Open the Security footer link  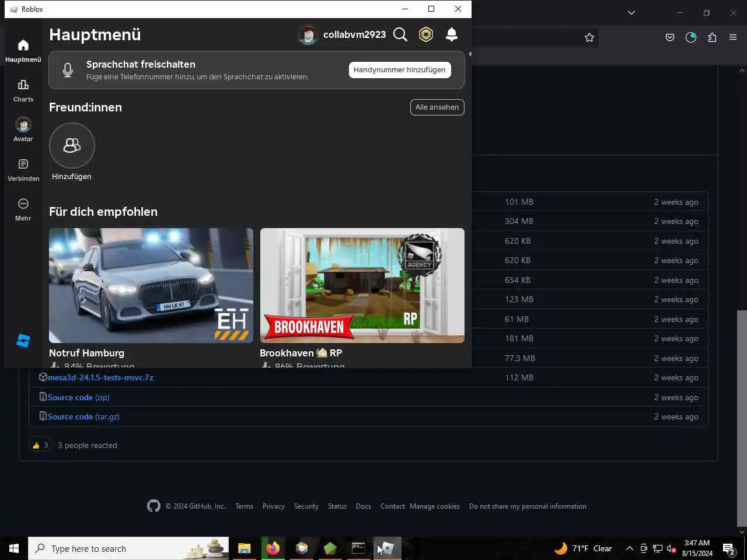[x=306, y=506]
